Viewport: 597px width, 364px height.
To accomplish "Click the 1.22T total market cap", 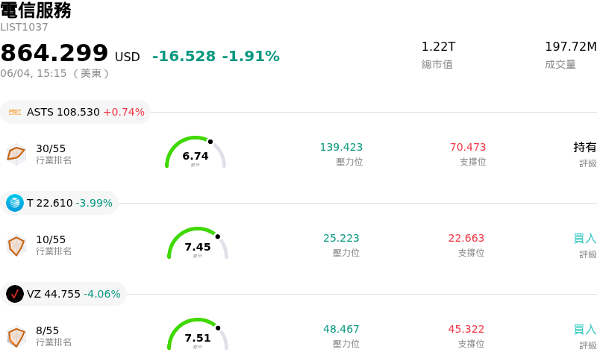I will click(438, 47).
